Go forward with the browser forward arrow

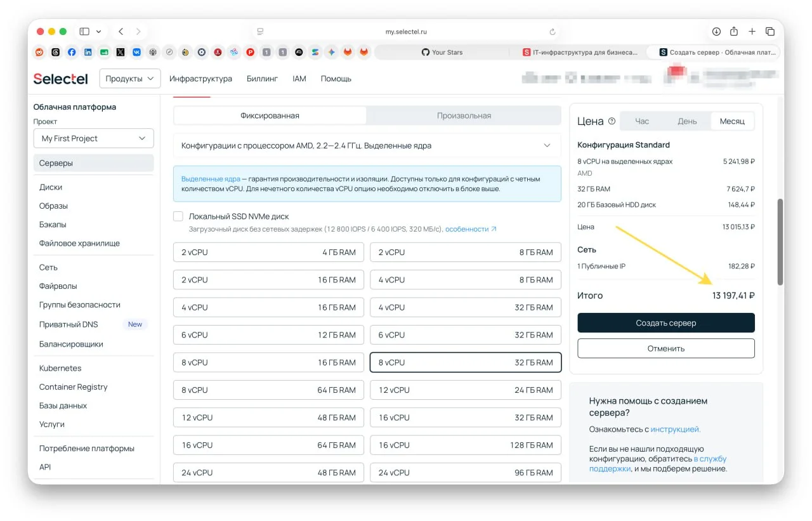pos(138,31)
